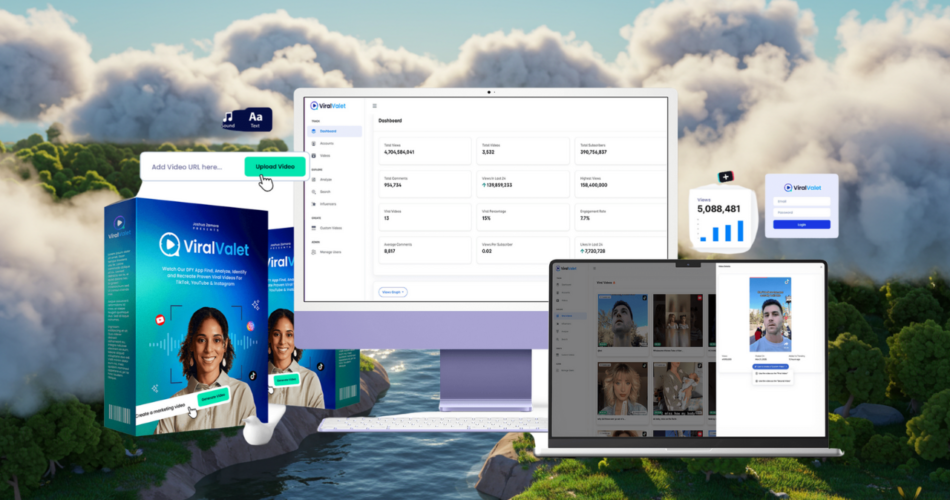Screen dimensions: 950x500
Task: Click the Viral Videos count 13
Action: [x=387, y=218]
